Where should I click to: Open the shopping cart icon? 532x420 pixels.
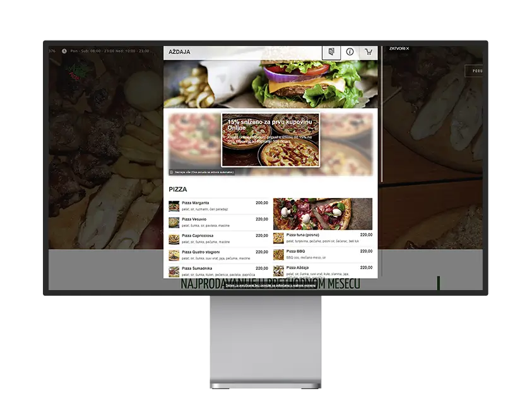[x=369, y=52]
